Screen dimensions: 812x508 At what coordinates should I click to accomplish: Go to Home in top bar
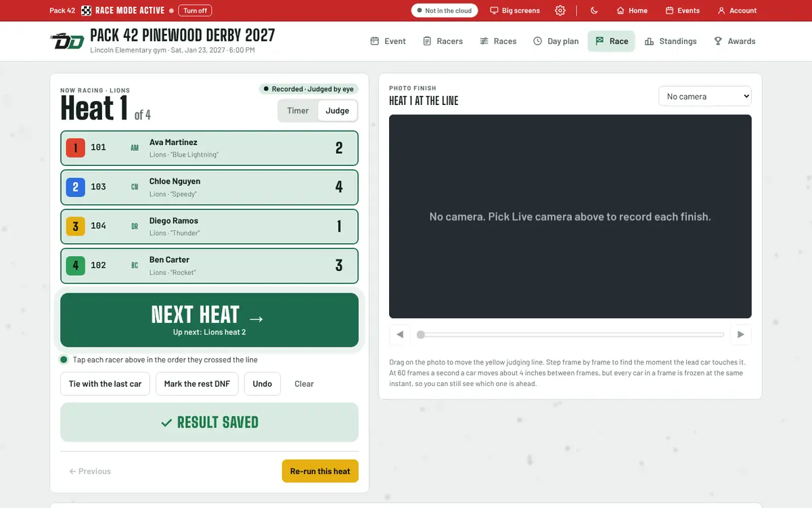(x=631, y=10)
